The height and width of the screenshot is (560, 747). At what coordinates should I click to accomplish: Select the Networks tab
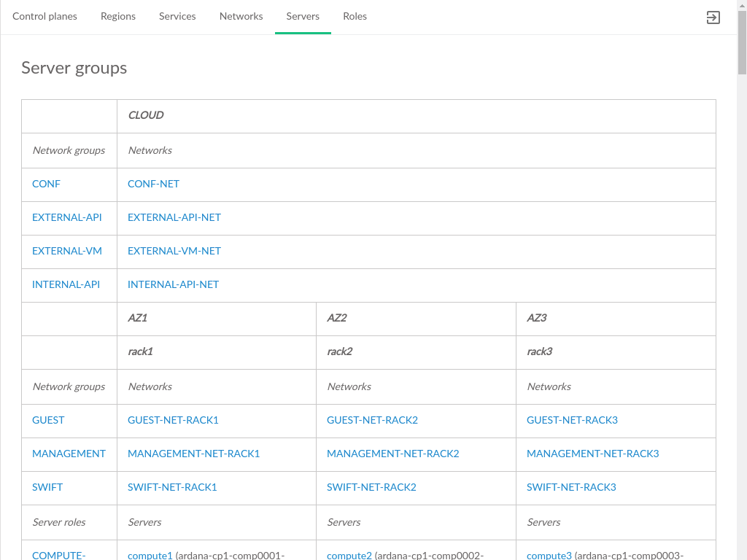[x=241, y=16]
